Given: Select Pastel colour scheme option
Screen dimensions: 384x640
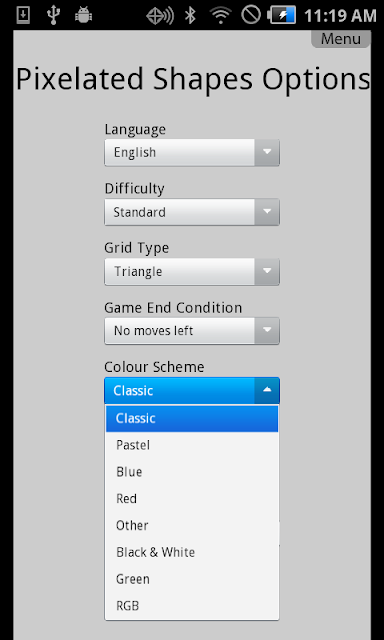Looking at the screenshot, I should 192,445.
